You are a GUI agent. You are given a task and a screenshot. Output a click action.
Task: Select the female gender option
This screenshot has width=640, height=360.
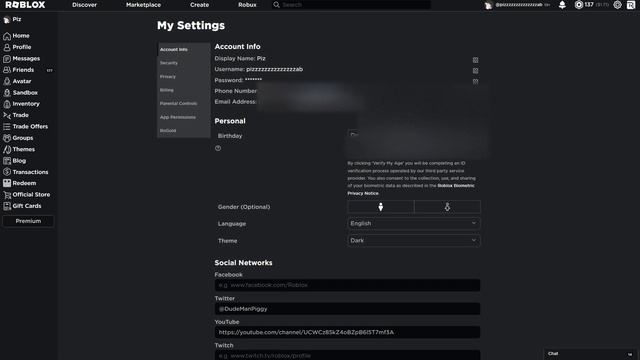coord(447,207)
